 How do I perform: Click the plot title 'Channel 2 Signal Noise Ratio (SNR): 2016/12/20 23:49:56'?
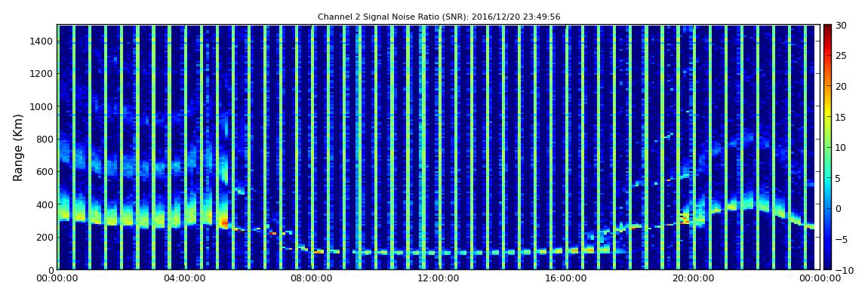(439, 17)
